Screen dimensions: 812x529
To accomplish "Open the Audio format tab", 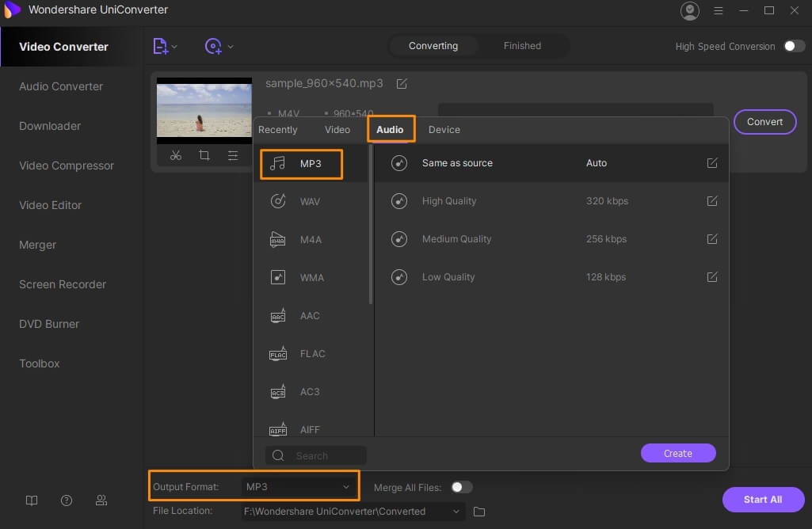I will pyautogui.click(x=390, y=129).
